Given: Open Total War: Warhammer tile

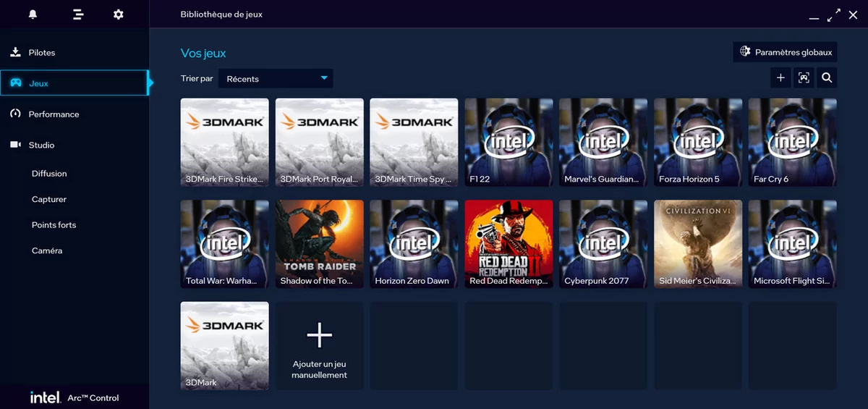Looking at the screenshot, I should point(224,245).
